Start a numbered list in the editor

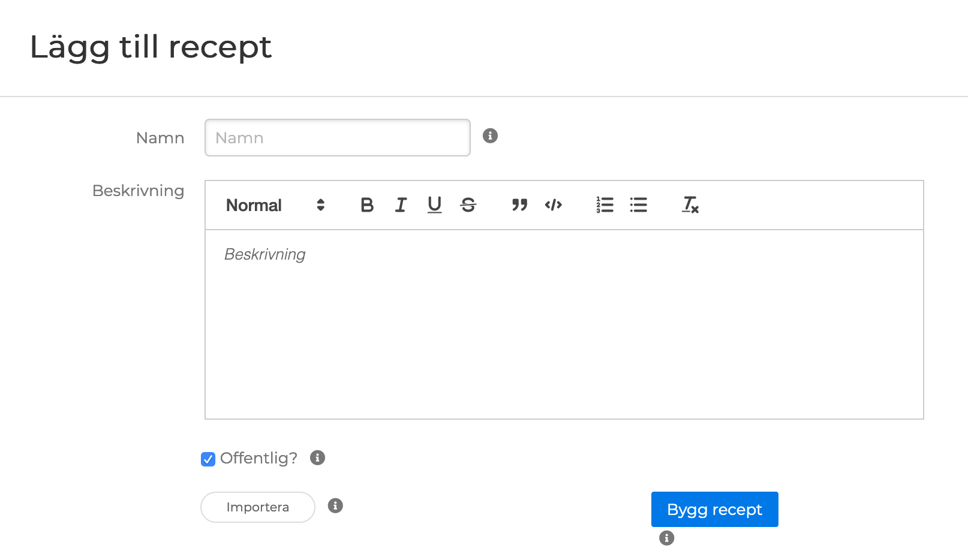tap(605, 205)
